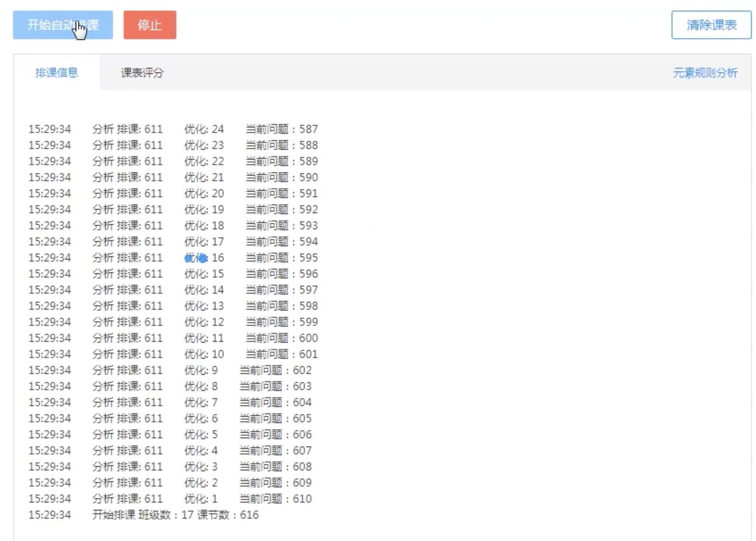This screenshot has width=756, height=541.
Task: Select the entry 当前问题：592
Action: [x=282, y=209]
